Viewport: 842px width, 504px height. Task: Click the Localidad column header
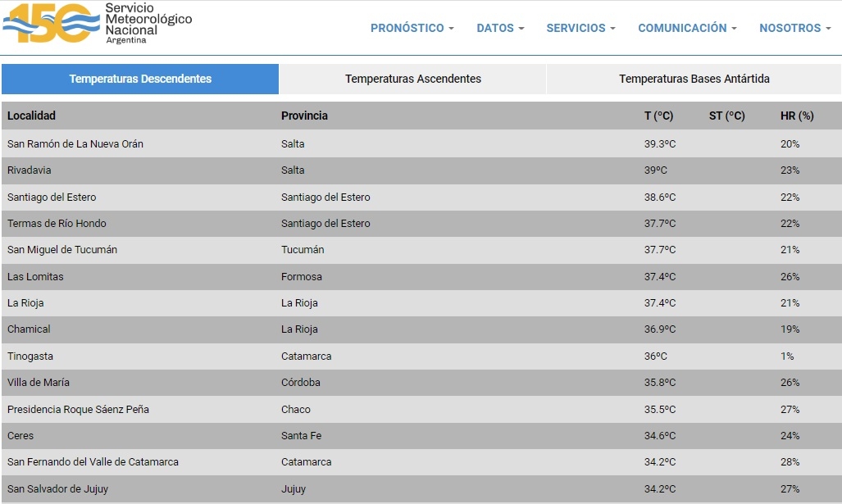point(32,116)
